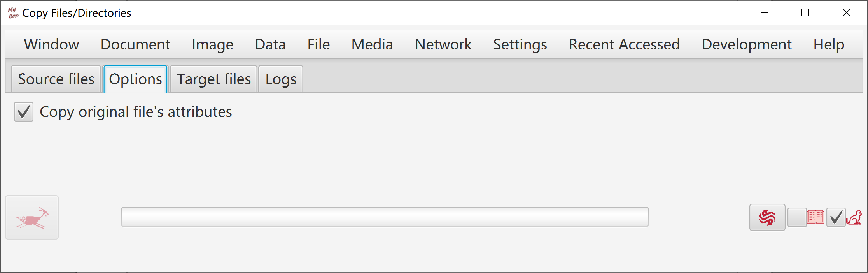Screen dimensions: 868x273
Task: Toggle the checked box beside the cat icon
Action: pos(836,217)
